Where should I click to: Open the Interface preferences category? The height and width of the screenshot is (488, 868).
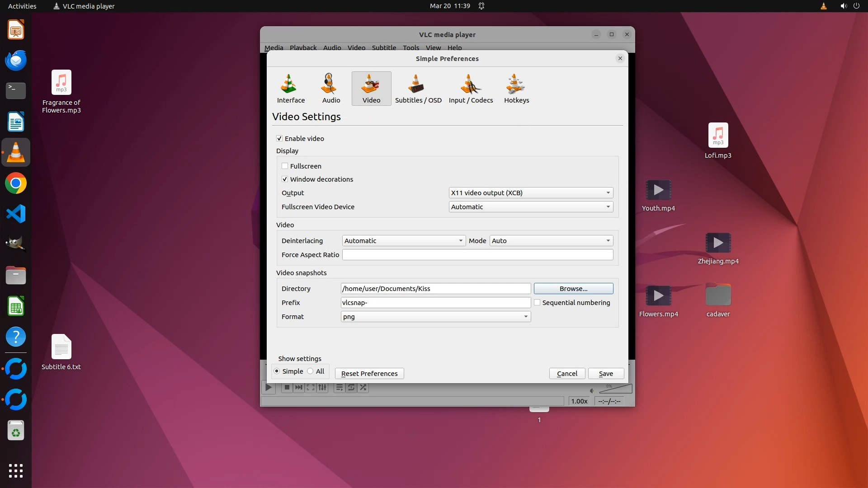291,89
